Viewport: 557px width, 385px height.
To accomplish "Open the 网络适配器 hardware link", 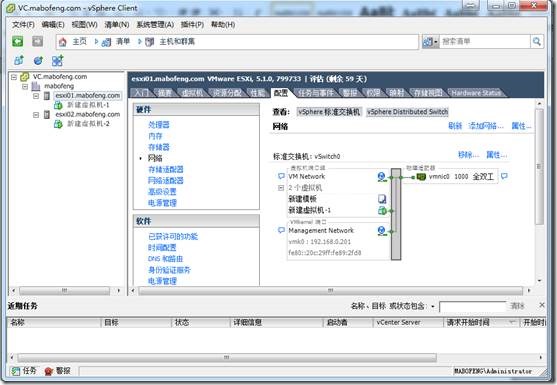I will (166, 180).
